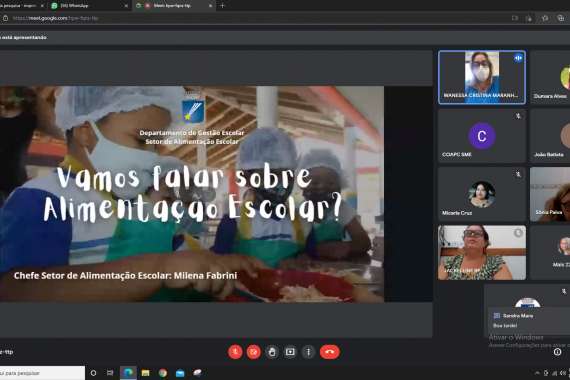Launch Google Chrome from taskbar

coord(163,373)
